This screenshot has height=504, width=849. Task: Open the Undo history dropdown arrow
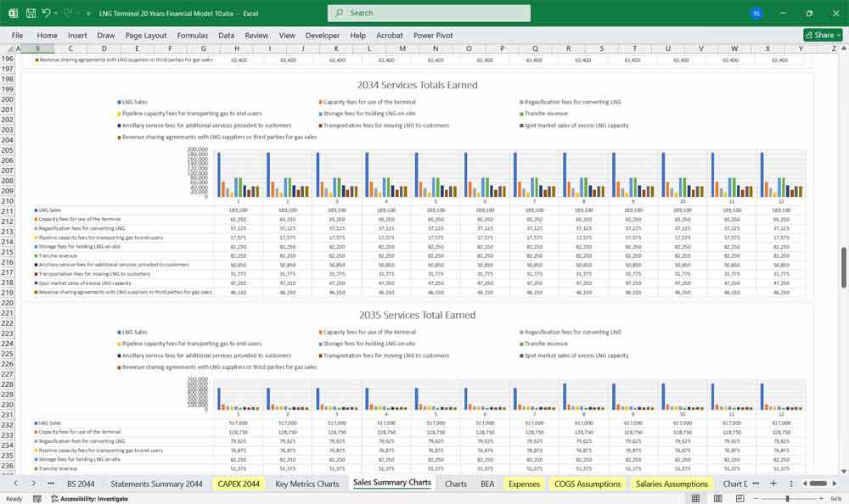coord(56,13)
